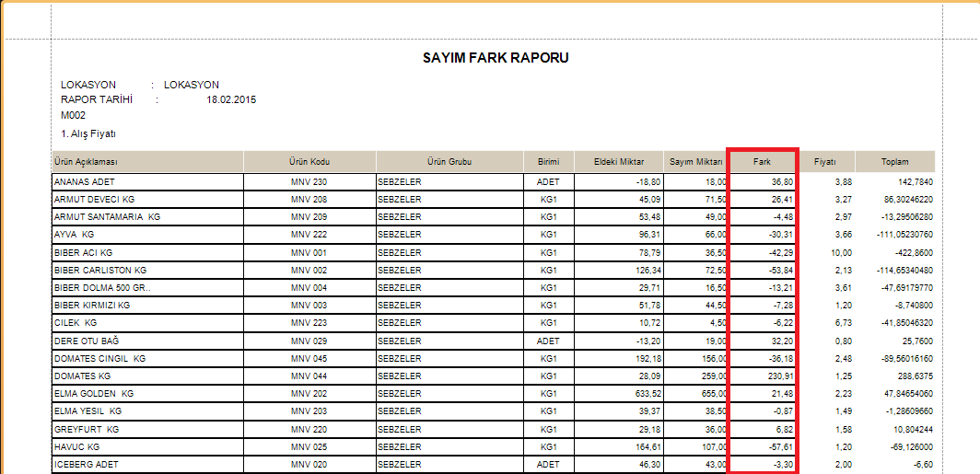Viewport: 980px width, 474px height.
Task: Click the Toplam column header
Action: (x=895, y=162)
